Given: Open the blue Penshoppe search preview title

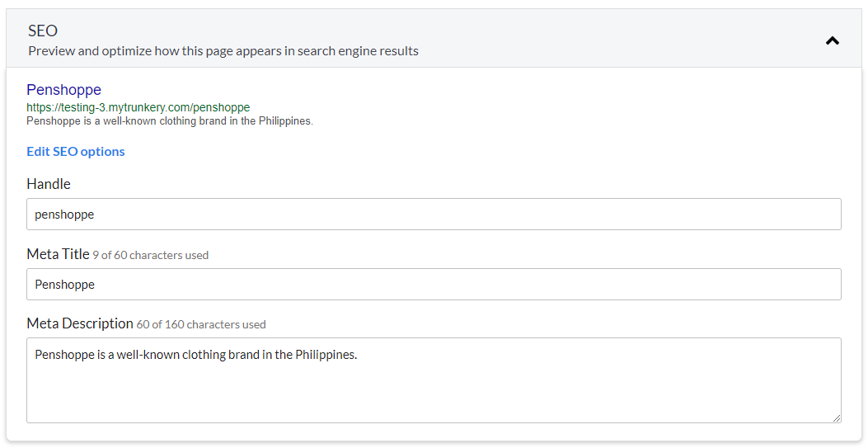Looking at the screenshot, I should 63,90.
